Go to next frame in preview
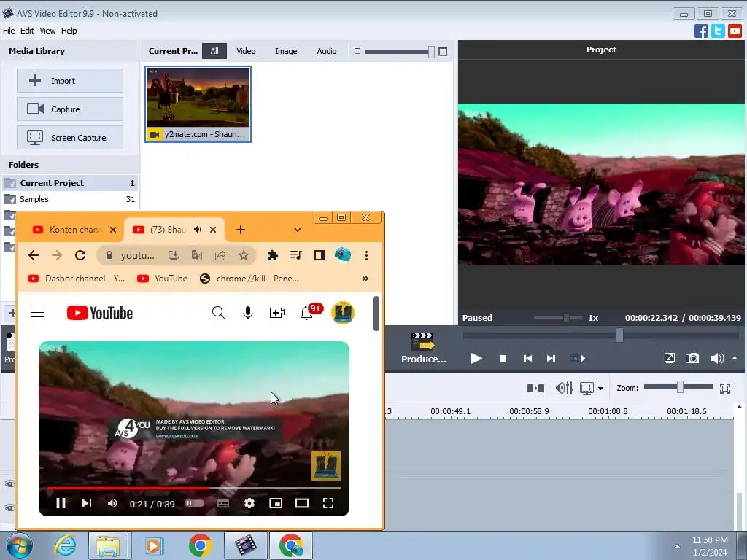747x560 pixels. (551, 358)
